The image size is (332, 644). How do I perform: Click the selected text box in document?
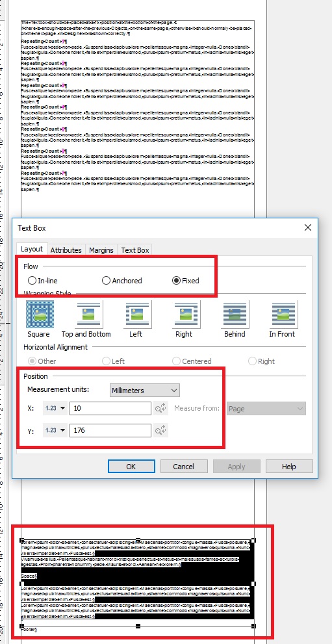coord(138,583)
